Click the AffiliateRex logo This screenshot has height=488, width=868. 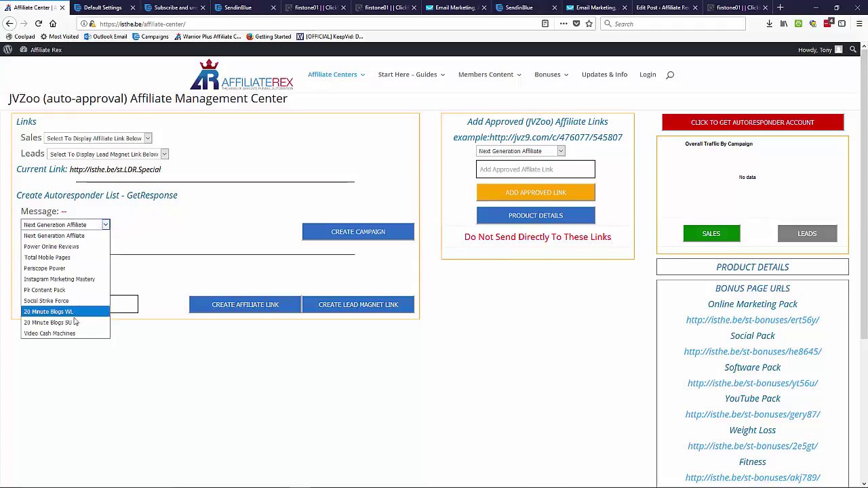241,75
